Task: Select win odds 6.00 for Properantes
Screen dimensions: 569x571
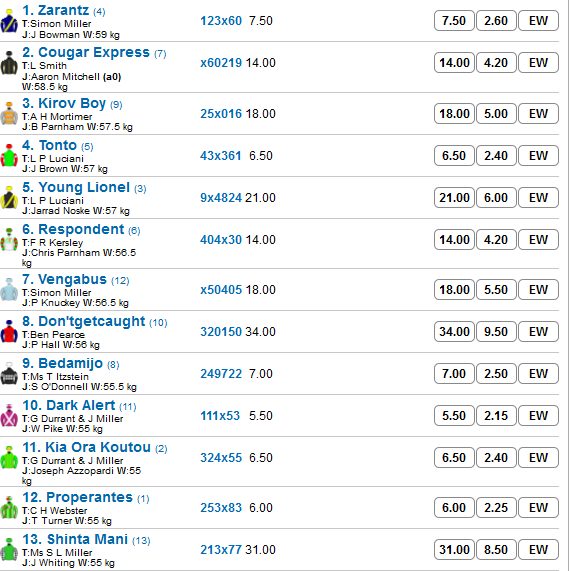Action: coord(454,508)
